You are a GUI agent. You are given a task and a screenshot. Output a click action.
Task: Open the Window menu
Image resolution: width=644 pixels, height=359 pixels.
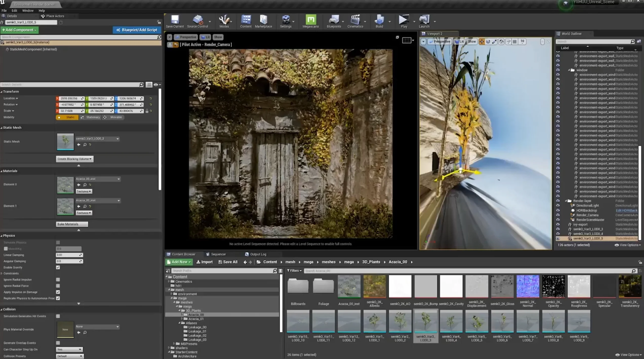coord(28,11)
